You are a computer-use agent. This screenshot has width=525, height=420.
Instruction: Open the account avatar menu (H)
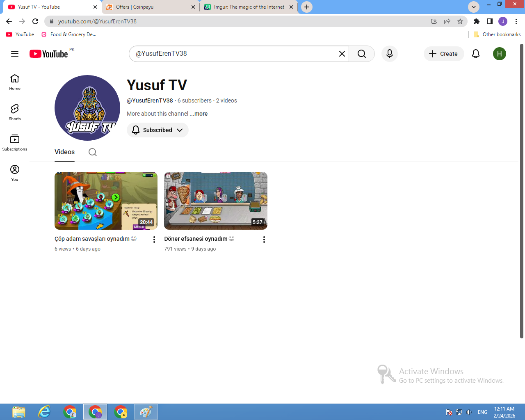[500, 54]
